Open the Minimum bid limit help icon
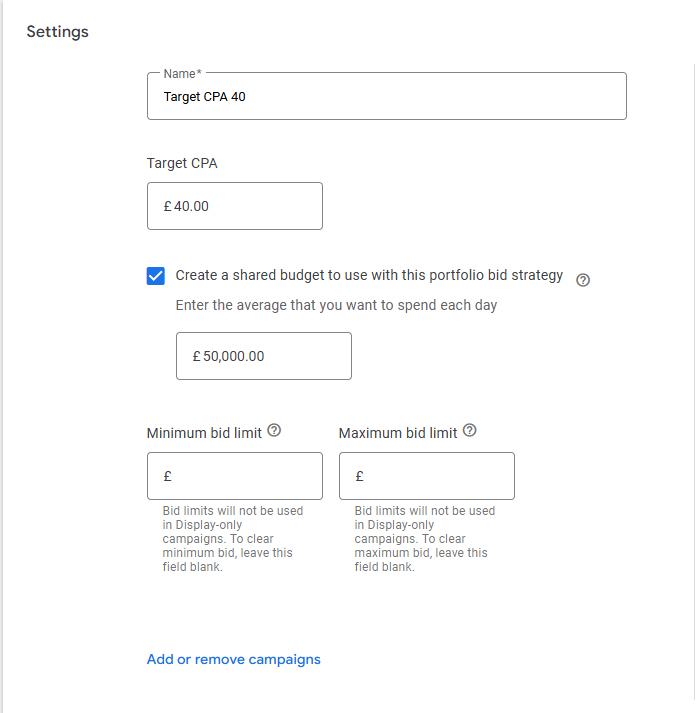This screenshot has height=713, width=699. (274, 430)
